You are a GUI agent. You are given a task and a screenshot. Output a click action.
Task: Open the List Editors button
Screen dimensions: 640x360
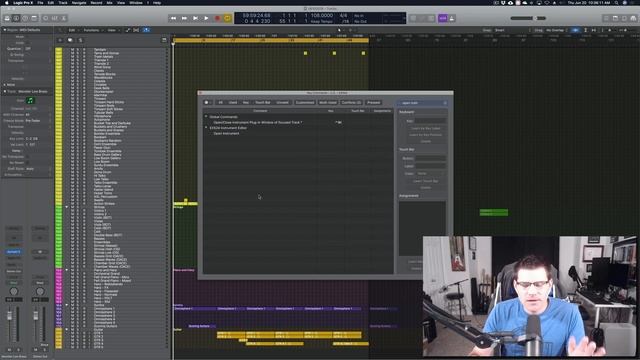pyautogui.click(x=606, y=18)
